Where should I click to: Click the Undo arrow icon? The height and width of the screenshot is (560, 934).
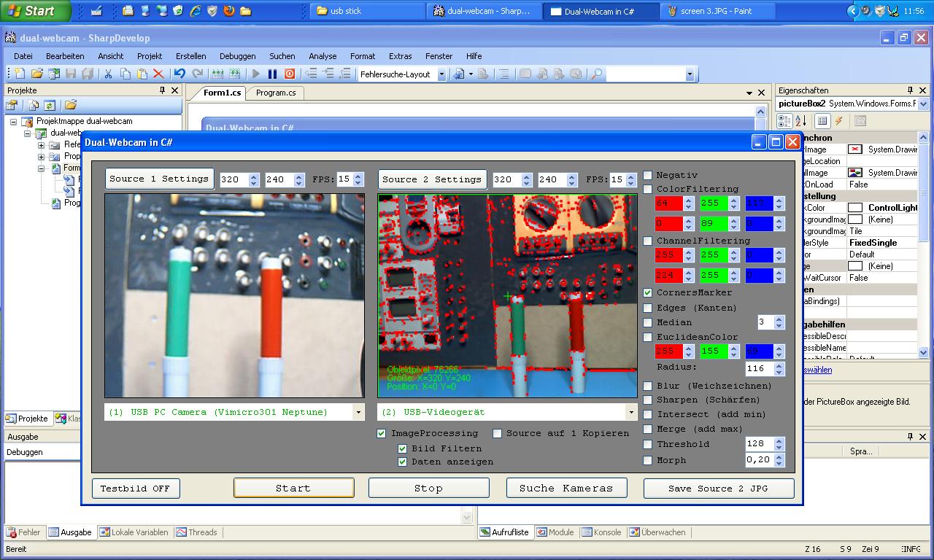[180, 74]
